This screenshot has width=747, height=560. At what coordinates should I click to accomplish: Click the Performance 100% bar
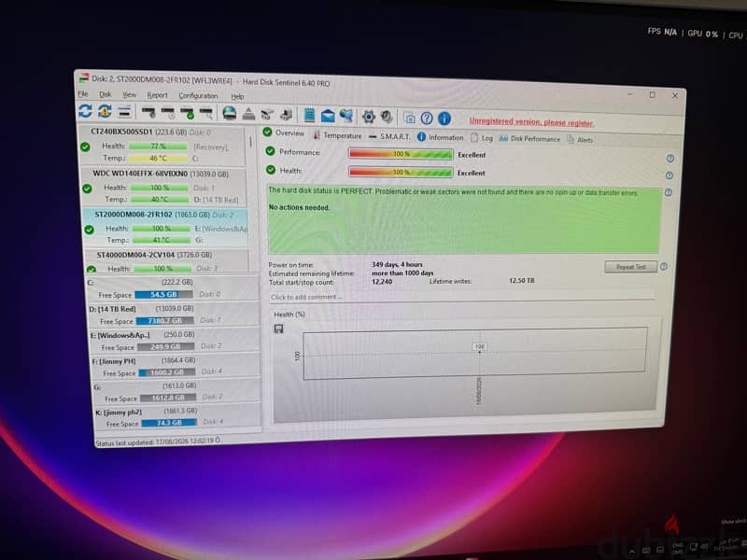[401, 154]
